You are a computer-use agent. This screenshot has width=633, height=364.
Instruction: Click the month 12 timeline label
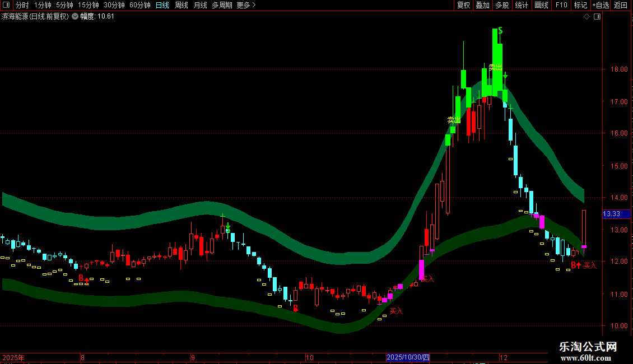coord(503,357)
